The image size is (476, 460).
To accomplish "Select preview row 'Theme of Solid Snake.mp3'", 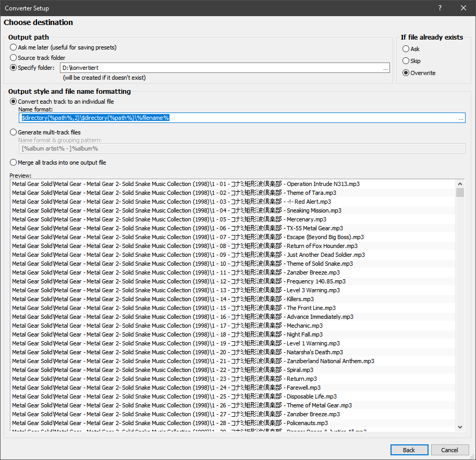I will click(233, 264).
